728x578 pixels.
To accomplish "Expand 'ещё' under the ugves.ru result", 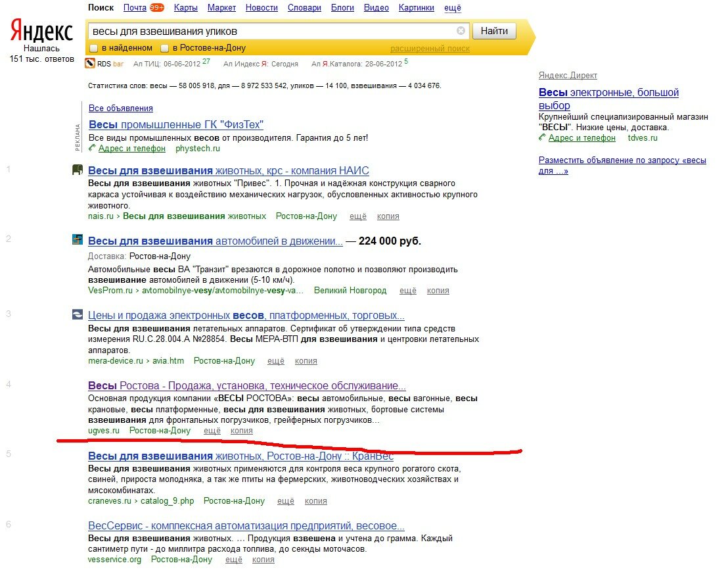I will click(x=212, y=430).
